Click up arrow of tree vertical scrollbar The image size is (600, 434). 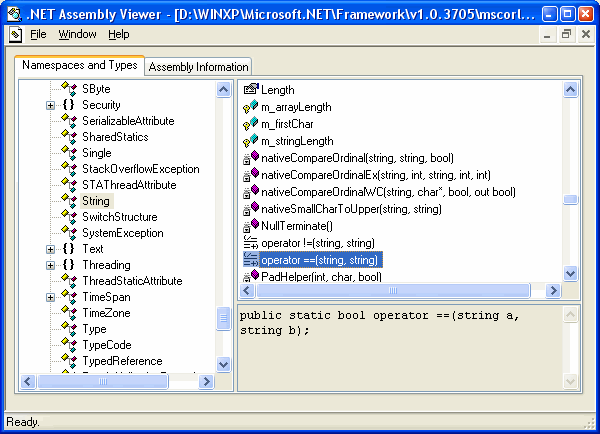[x=223, y=90]
